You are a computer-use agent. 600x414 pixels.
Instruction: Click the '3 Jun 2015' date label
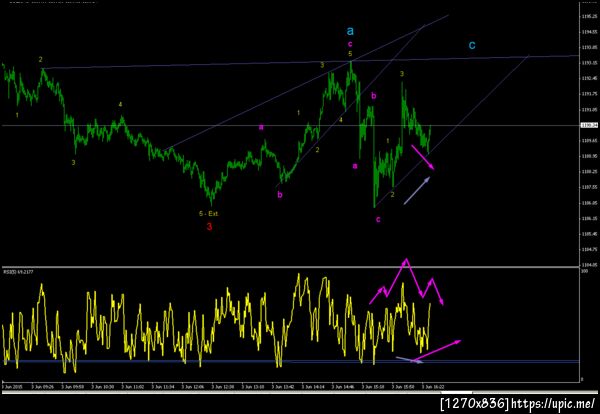[13, 387]
